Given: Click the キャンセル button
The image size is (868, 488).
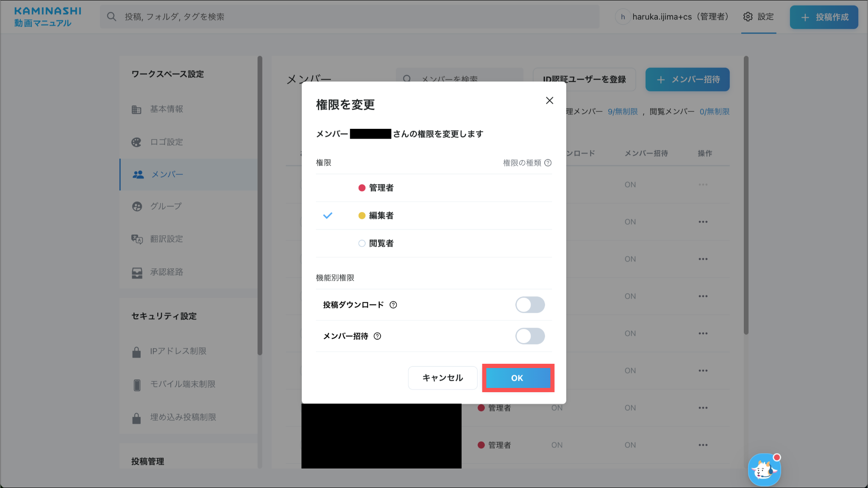Looking at the screenshot, I should pos(442,378).
